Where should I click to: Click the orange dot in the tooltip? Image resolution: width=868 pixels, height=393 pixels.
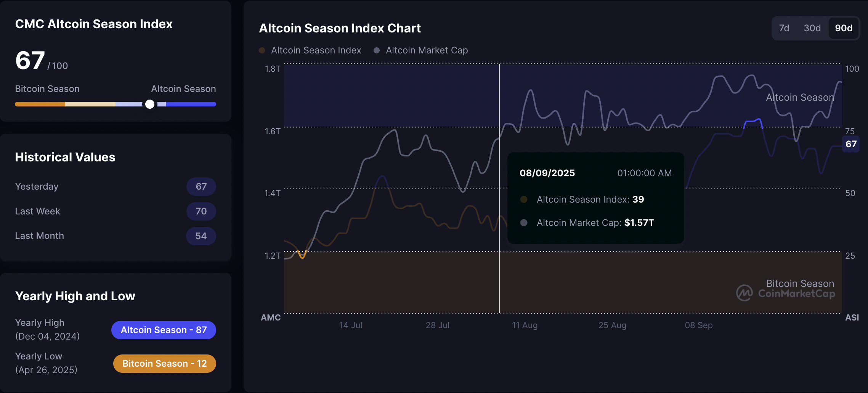click(x=525, y=199)
